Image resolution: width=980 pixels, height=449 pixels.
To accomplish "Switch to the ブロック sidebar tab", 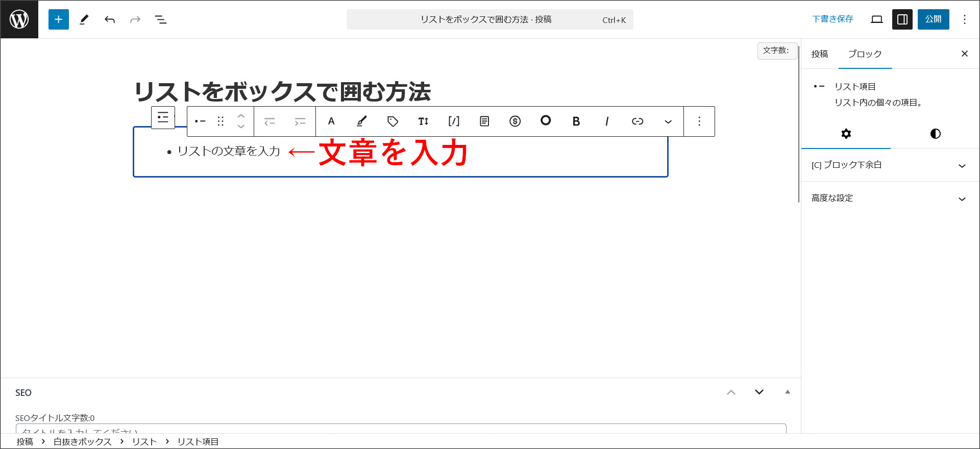I will point(865,54).
